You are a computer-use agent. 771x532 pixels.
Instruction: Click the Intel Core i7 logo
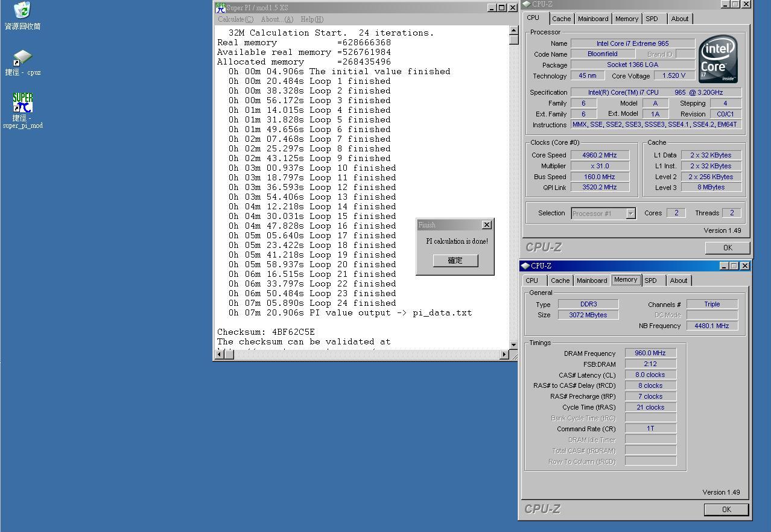[x=718, y=59]
